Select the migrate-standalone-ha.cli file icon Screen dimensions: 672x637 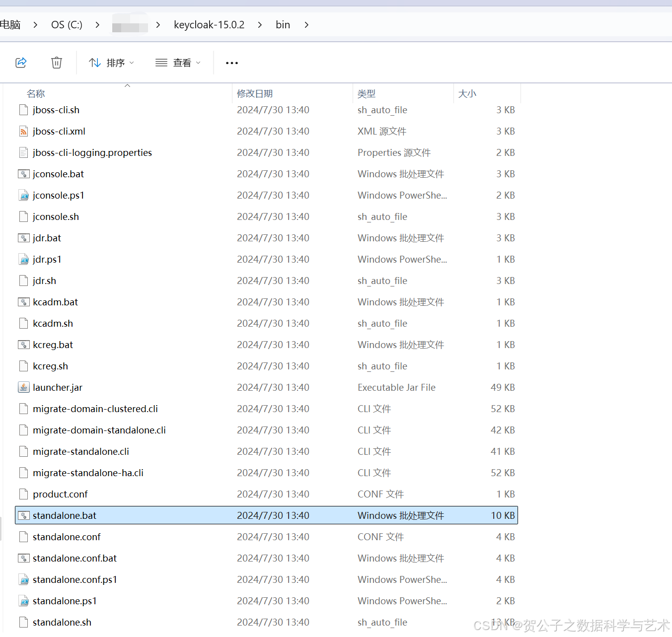point(23,473)
